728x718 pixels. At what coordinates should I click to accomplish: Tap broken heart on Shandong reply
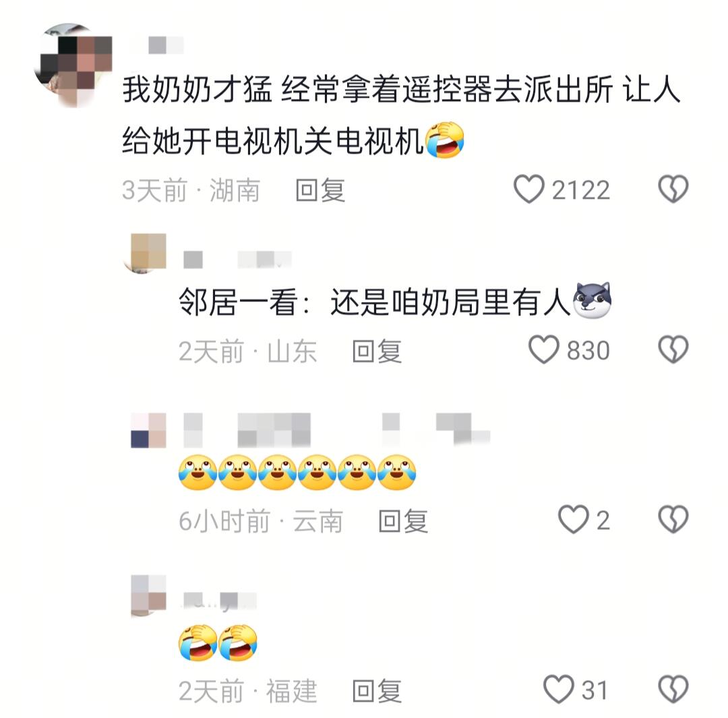(x=673, y=349)
